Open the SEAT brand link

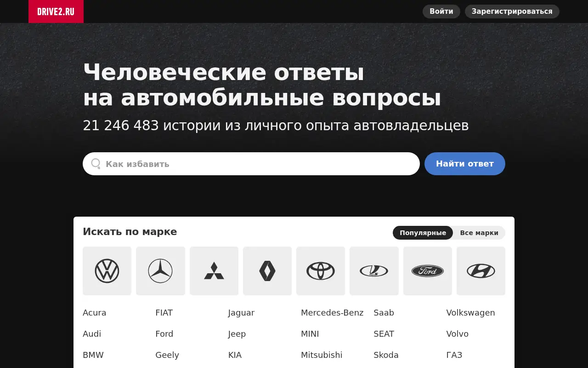(x=384, y=334)
